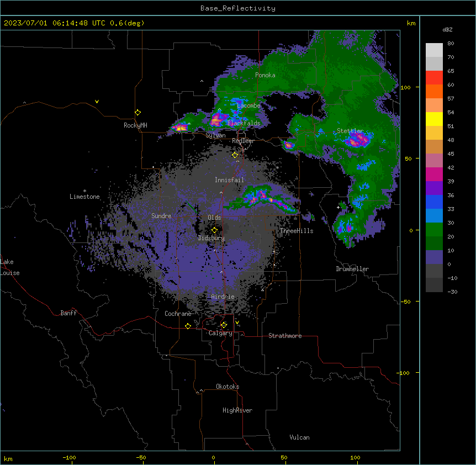The height and width of the screenshot is (465, 476).
Task: Click the yellow diamond marker south of RedDeer
Action: [x=235, y=155]
